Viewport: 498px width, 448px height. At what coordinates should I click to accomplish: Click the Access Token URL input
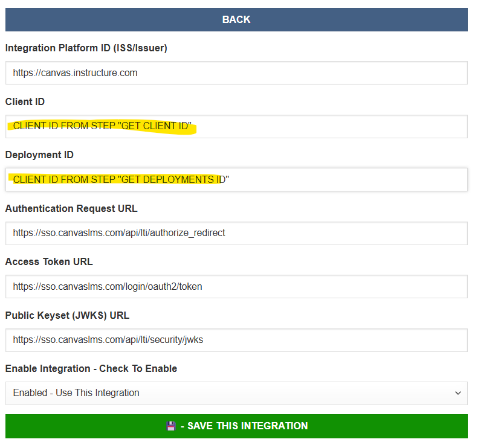pyautogui.click(x=236, y=286)
